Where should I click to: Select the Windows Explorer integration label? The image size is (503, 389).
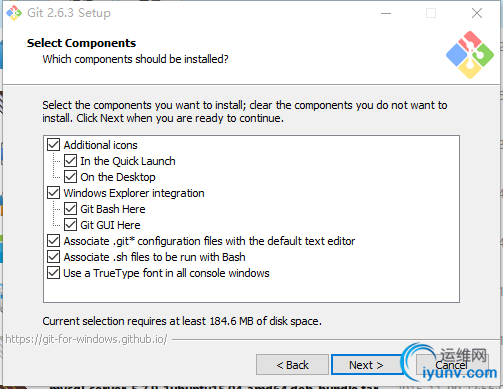(x=134, y=193)
